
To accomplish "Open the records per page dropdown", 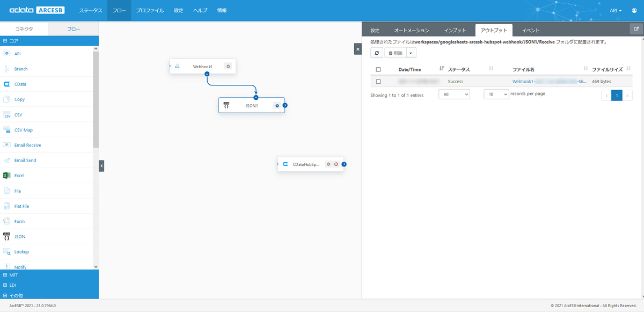I will (496, 94).
